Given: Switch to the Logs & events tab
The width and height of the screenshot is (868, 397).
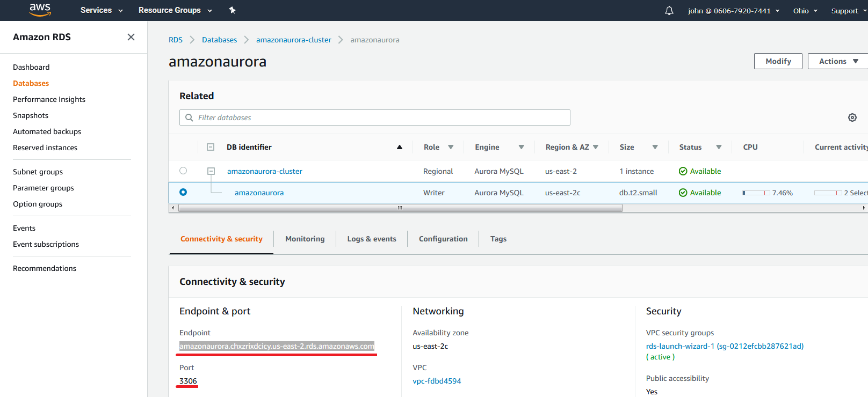Looking at the screenshot, I should (x=372, y=239).
